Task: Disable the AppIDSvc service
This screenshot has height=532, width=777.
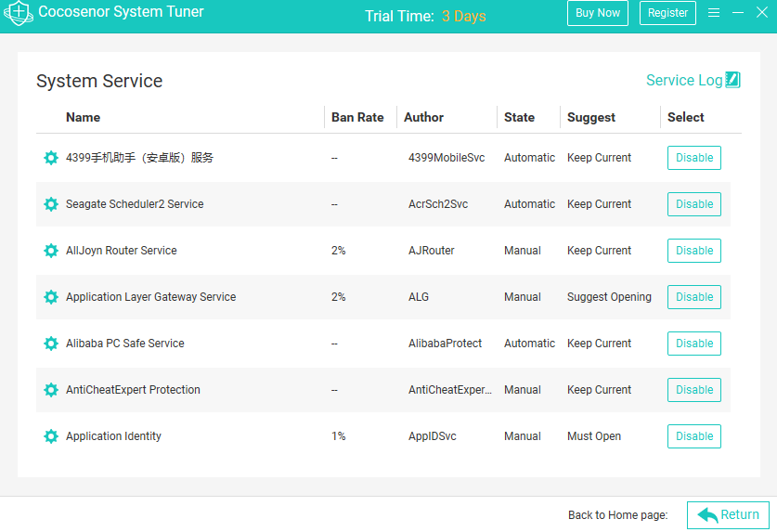Action: [693, 436]
